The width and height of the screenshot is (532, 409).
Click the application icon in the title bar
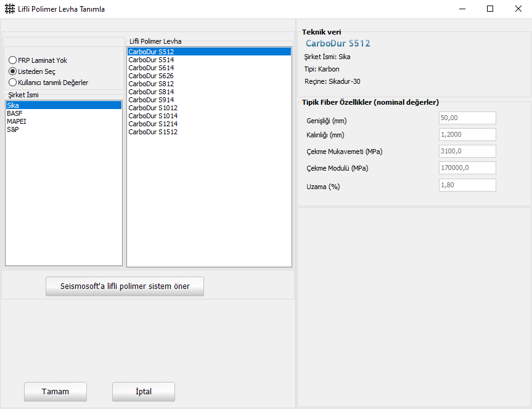point(10,9)
